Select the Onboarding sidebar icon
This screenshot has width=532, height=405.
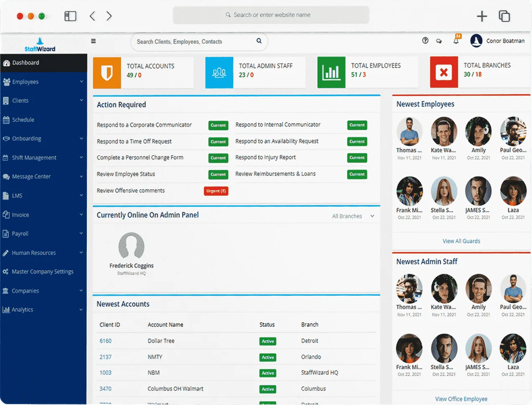pos(6,138)
